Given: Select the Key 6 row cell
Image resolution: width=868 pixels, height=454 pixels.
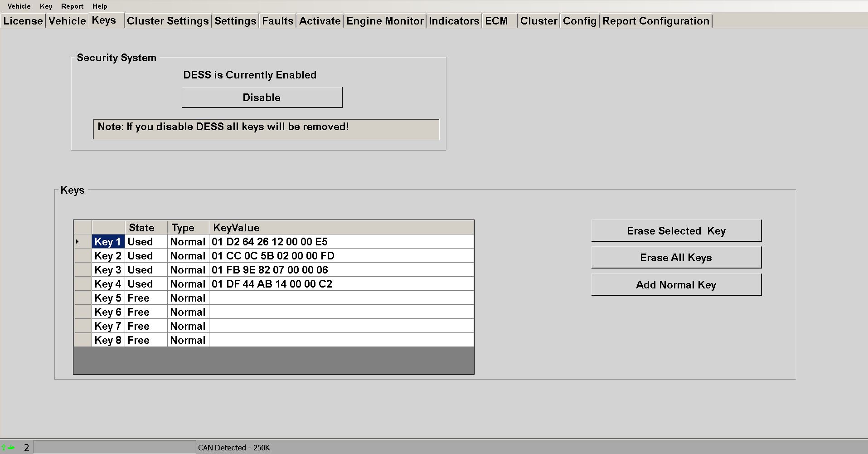Looking at the screenshot, I should pos(108,312).
